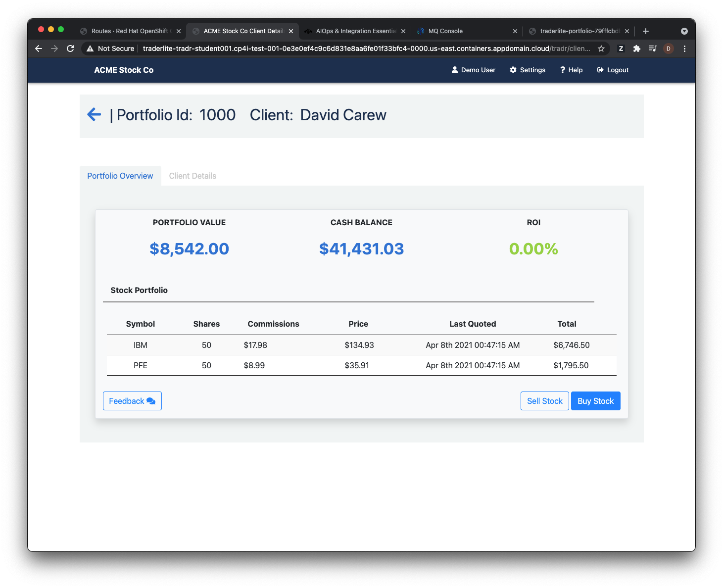Click the blue back arrow beside Portfolio Id
This screenshot has height=588, width=723.
pos(94,115)
